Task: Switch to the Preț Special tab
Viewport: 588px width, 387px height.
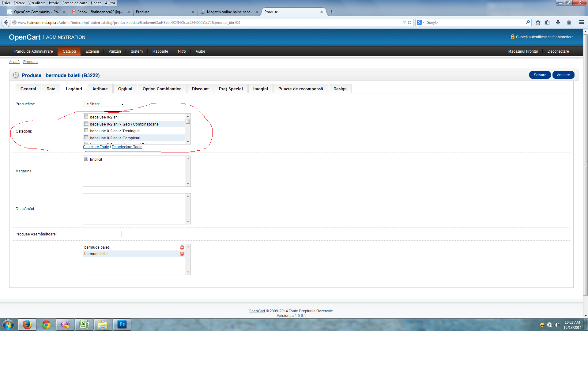Action: pos(231,89)
